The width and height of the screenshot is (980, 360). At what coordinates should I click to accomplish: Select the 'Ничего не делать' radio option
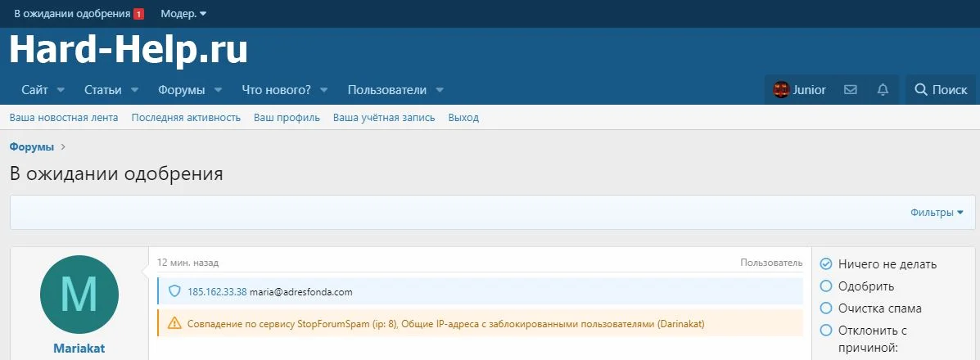(x=826, y=264)
